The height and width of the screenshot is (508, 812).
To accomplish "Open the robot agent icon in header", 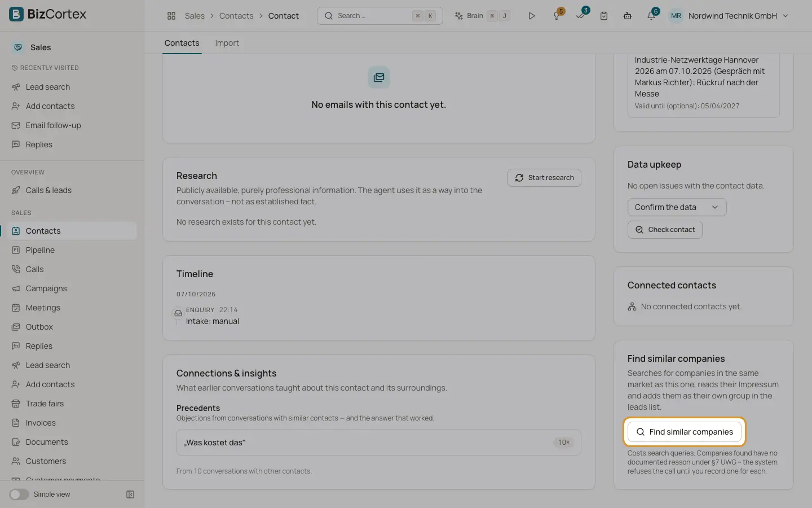I will 628,16.
